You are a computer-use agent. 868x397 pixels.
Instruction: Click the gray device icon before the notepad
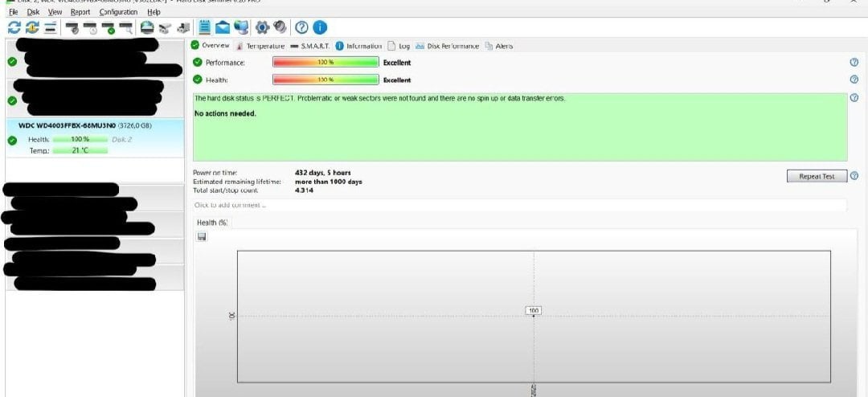pyautogui.click(x=184, y=27)
